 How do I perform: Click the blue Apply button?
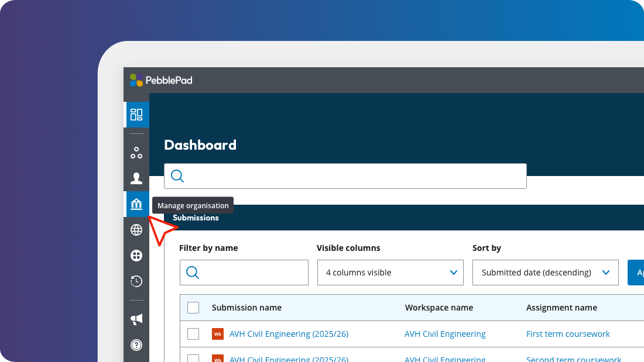pyautogui.click(x=636, y=273)
